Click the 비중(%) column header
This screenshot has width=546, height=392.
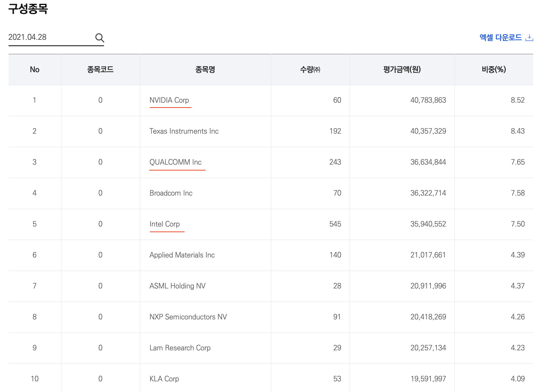[x=494, y=70]
